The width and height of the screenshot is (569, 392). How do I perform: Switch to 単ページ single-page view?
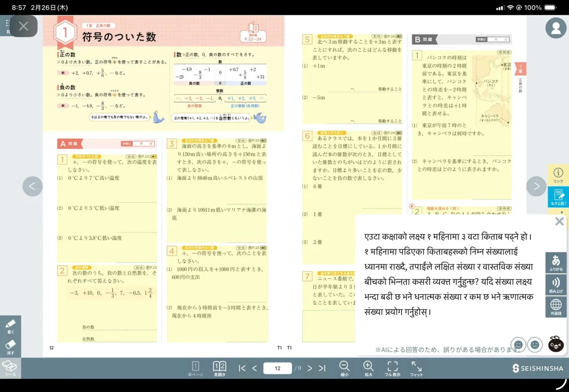195,368
